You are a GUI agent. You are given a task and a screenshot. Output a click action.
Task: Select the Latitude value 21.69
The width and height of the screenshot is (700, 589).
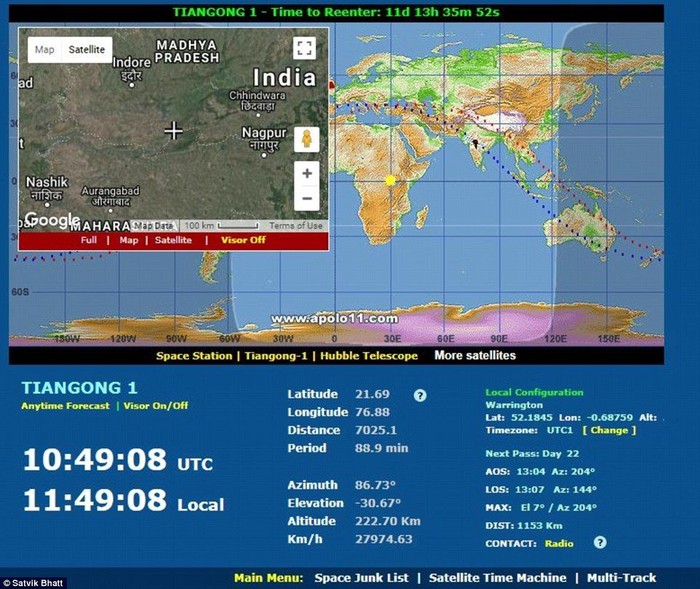[372, 394]
